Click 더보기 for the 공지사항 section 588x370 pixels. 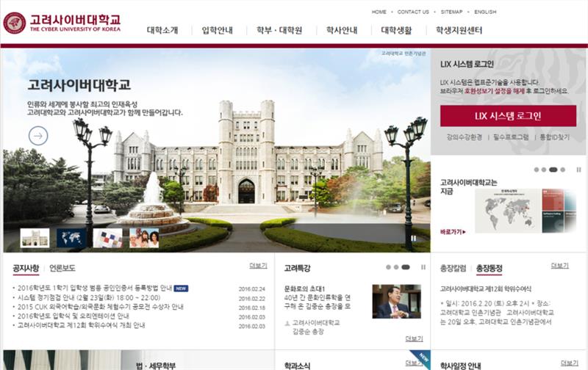(x=258, y=266)
